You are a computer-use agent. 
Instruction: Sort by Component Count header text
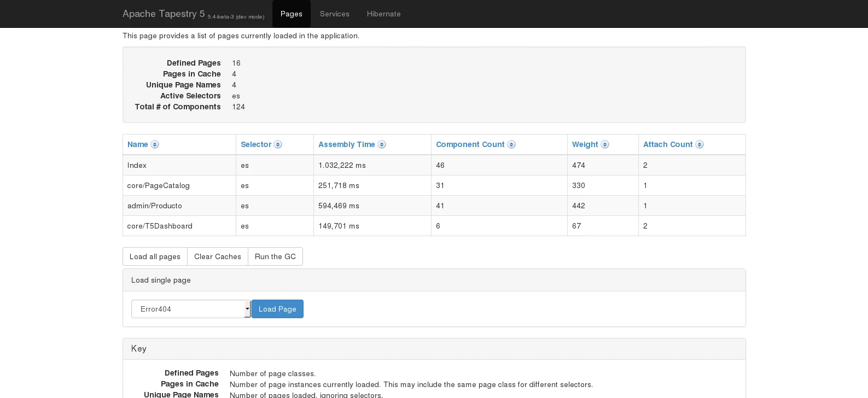point(470,144)
